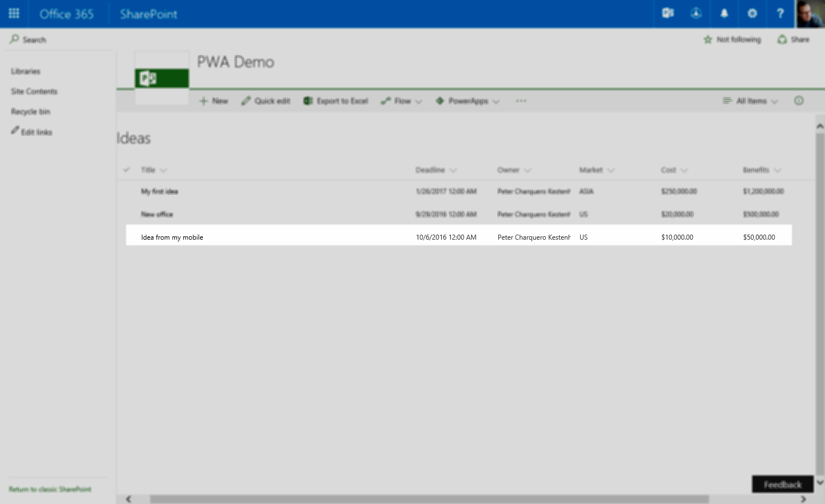Select the Idea from my mobile row

coord(172,237)
